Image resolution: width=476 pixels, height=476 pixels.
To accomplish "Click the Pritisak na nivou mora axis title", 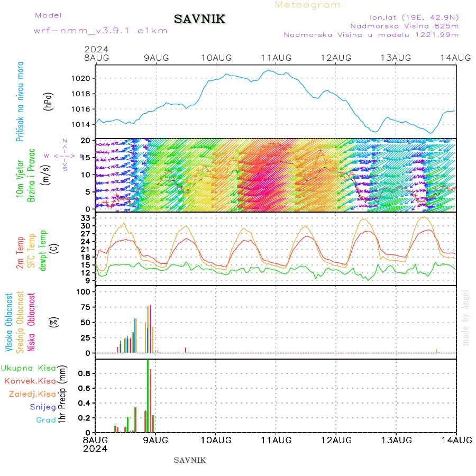I will click(x=20, y=102).
